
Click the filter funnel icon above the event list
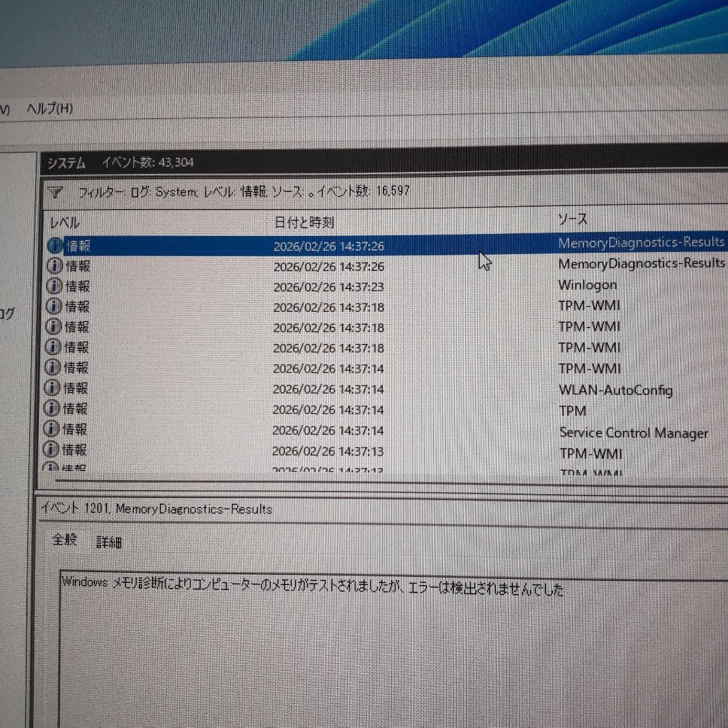click(x=55, y=191)
